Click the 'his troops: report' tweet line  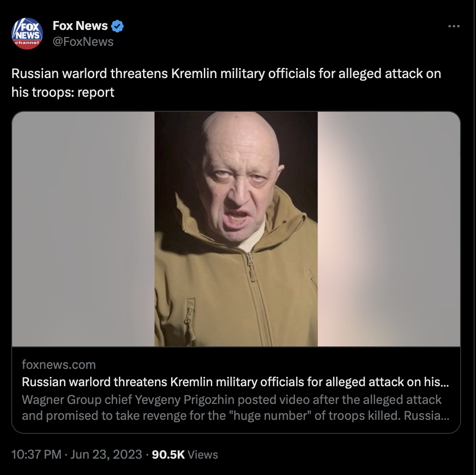coord(63,92)
